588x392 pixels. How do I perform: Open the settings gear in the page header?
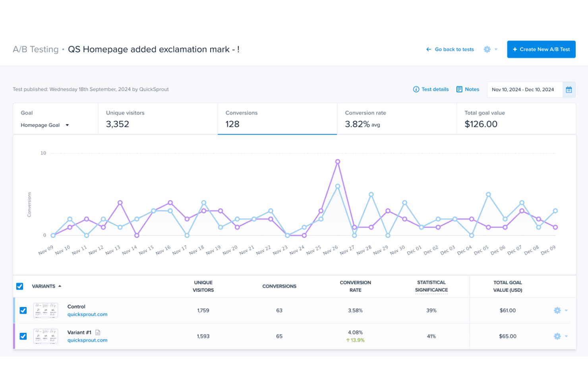[487, 49]
